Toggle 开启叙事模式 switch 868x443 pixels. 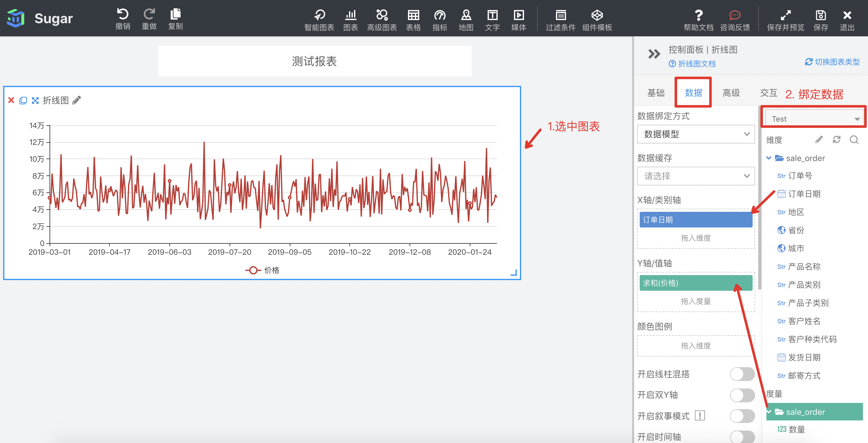tap(742, 416)
